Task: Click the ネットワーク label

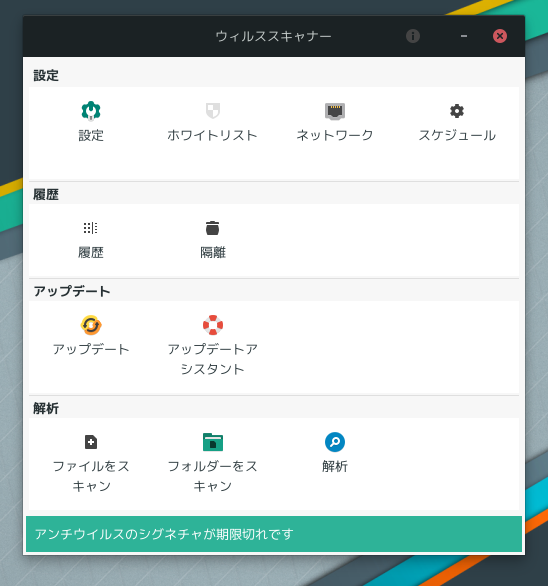Action: click(335, 135)
